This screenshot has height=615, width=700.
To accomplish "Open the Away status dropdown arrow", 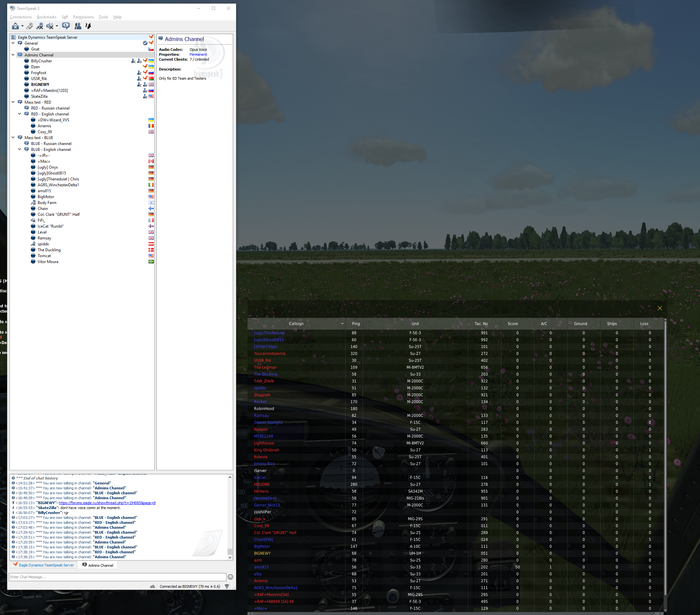I will (x=22, y=26).
